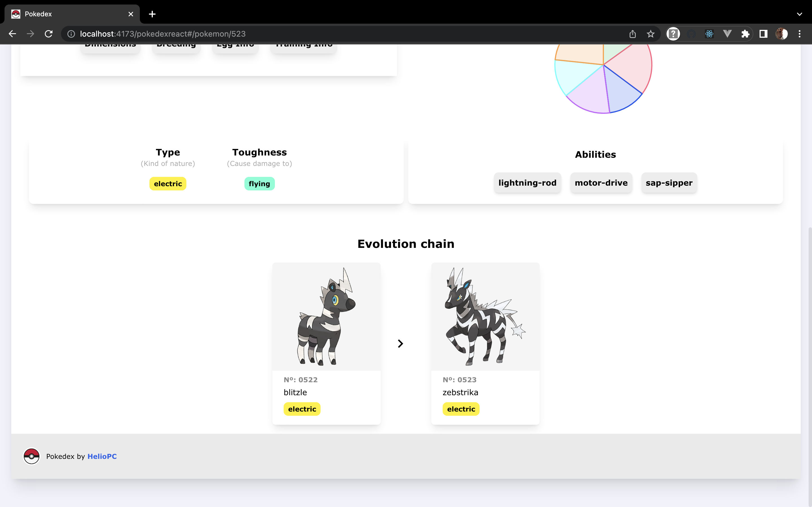Screen dimensions: 812x507
Task: Click the Pokeball logo in footer
Action: point(32,456)
